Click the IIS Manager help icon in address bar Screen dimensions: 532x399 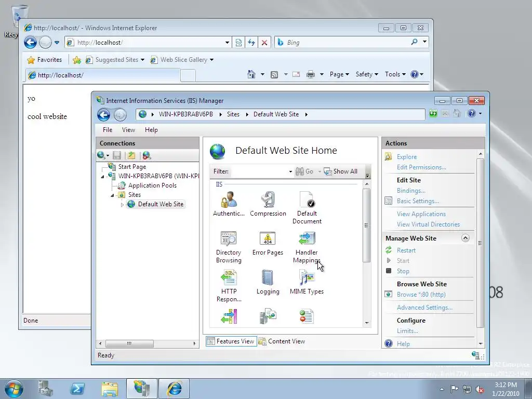[471, 113]
